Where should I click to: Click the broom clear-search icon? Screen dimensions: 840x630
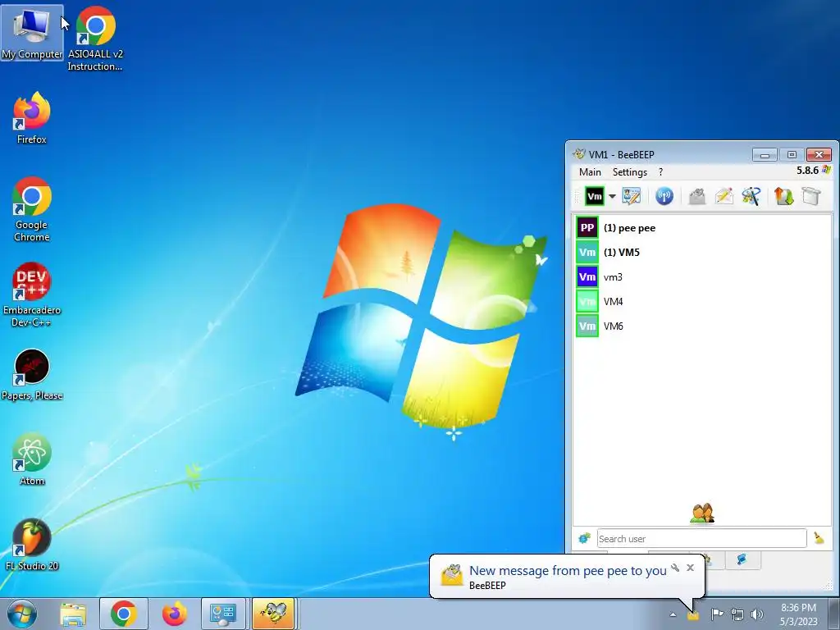[x=819, y=538]
